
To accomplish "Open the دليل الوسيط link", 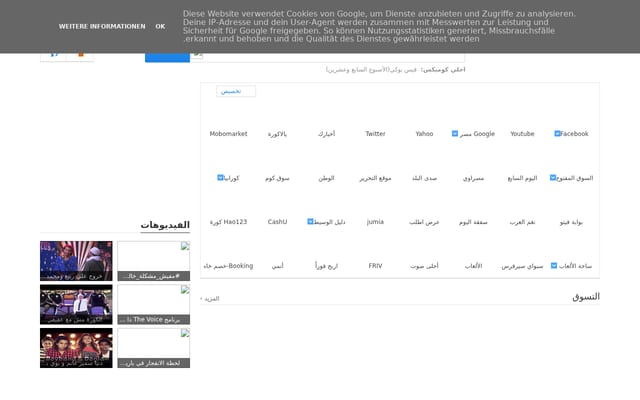I will 329,222.
